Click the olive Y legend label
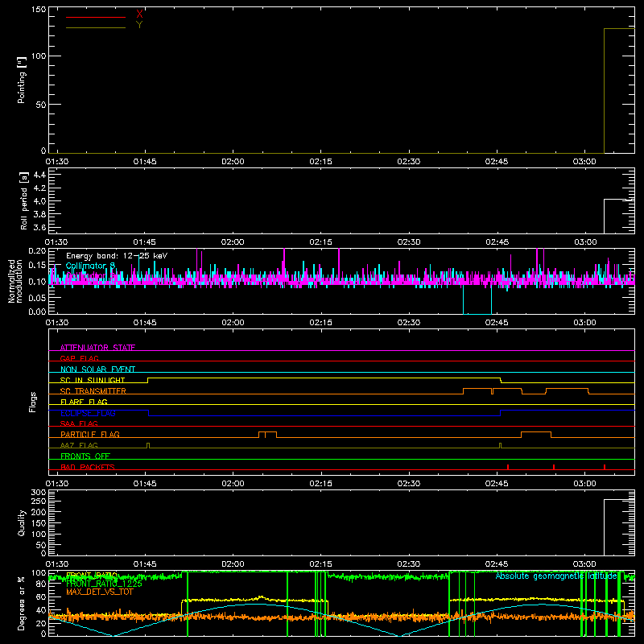Screen dimensions: 644x644 [139, 25]
